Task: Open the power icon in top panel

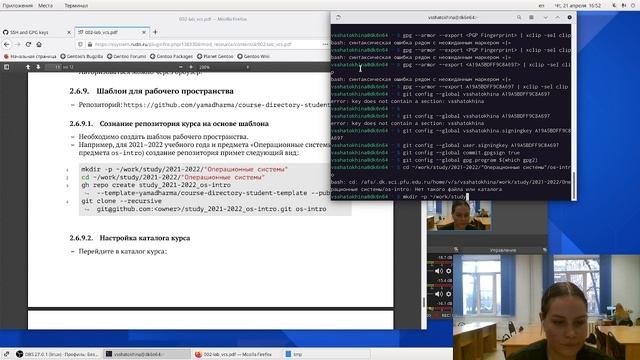Action: [x=632, y=6]
